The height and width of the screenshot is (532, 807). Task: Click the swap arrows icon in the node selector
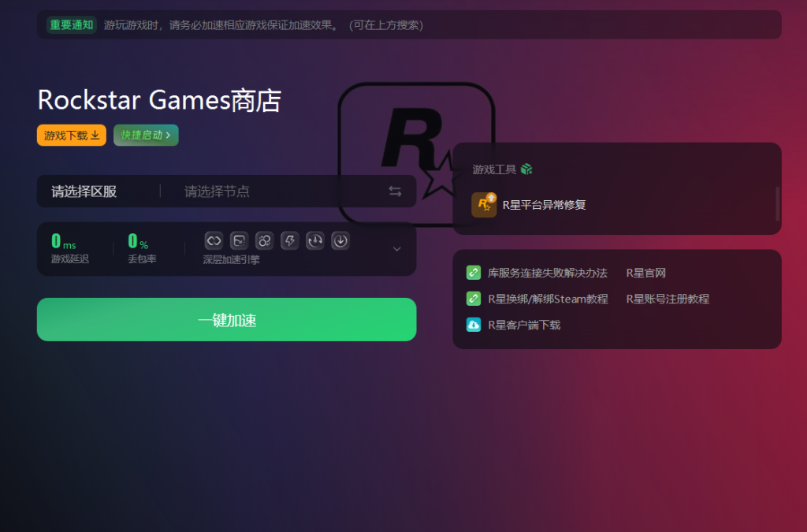point(395,192)
